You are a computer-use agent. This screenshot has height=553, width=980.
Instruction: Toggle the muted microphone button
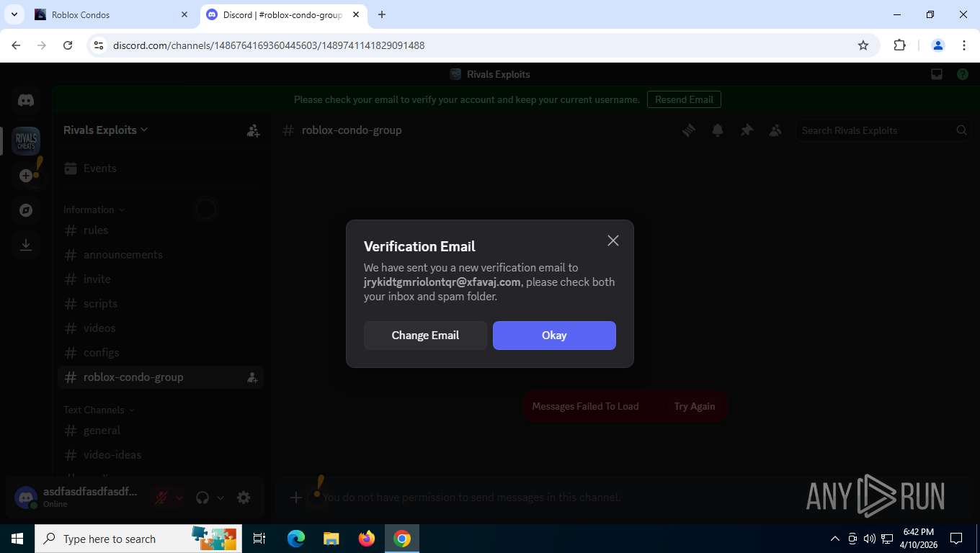(161, 498)
